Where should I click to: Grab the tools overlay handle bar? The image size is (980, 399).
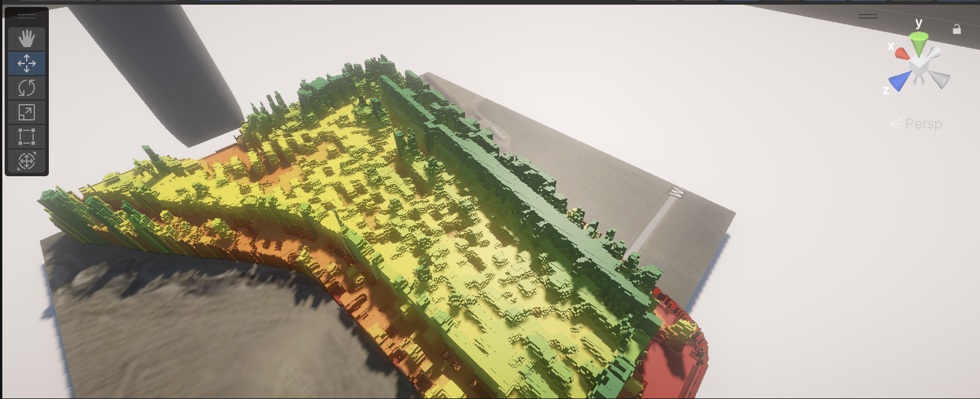click(27, 16)
